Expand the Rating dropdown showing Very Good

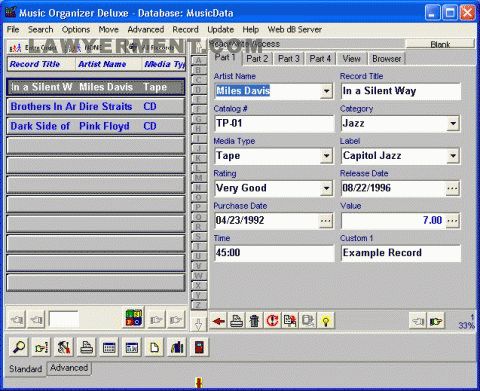pyautogui.click(x=326, y=188)
